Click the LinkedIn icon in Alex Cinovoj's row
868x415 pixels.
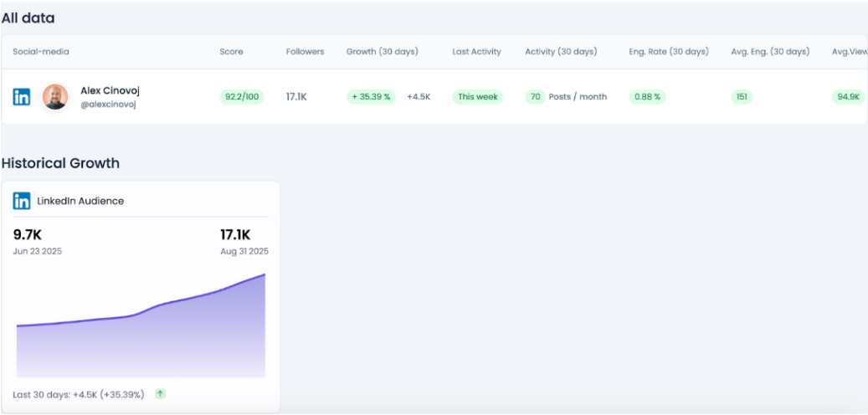click(x=22, y=97)
